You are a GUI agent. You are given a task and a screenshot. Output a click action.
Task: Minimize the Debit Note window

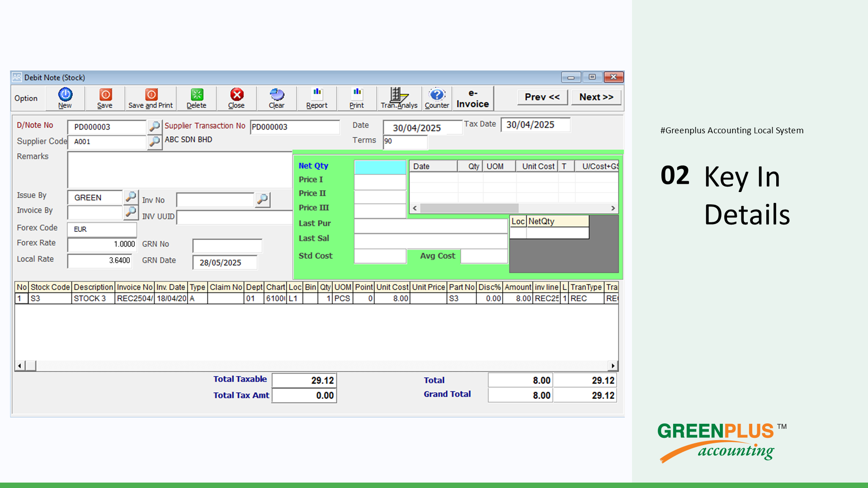point(571,77)
